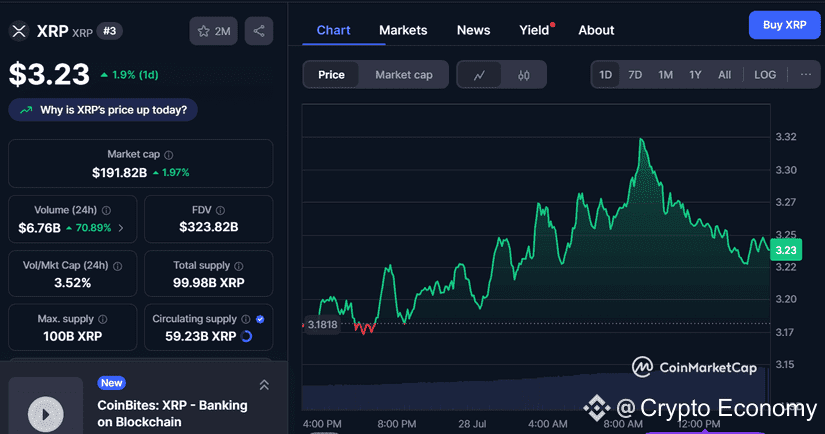Select the 1D time range
The width and height of the screenshot is (825, 434).
click(x=606, y=75)
